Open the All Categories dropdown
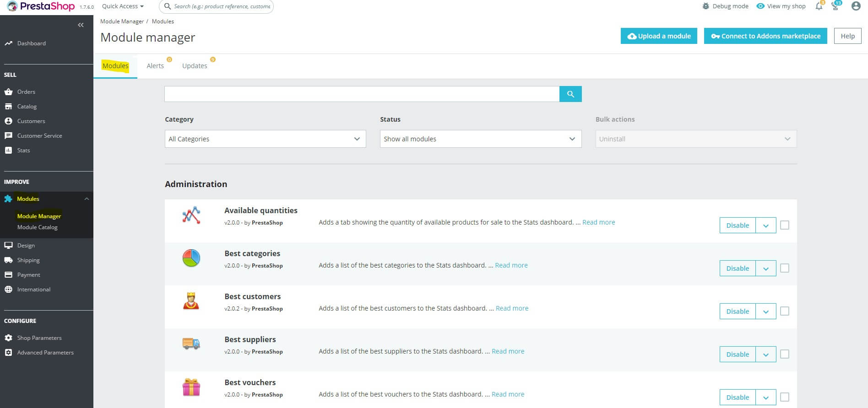 (266, 139)
